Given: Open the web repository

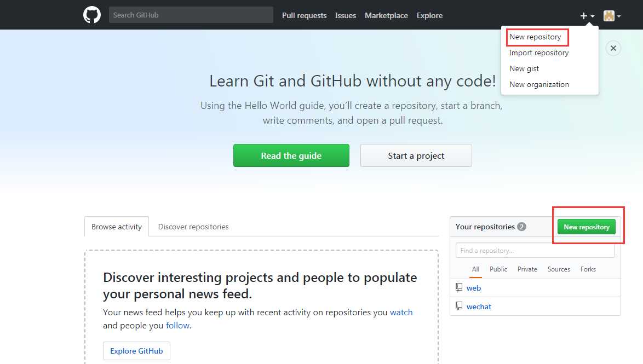Looking at the screenshot, I should tap(474, 288).
